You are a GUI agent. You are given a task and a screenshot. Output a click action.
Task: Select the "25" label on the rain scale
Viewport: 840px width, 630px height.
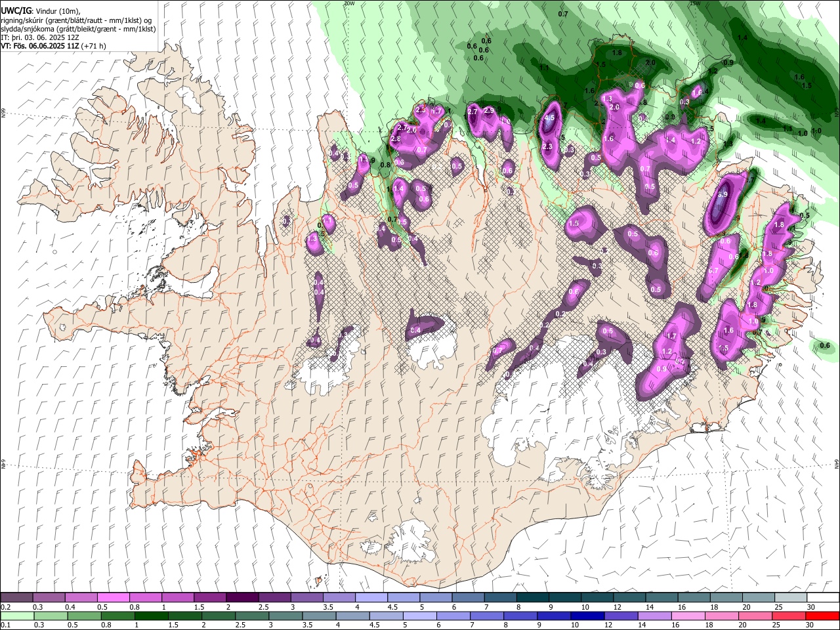pyautogui.click(x=776, y=625)
